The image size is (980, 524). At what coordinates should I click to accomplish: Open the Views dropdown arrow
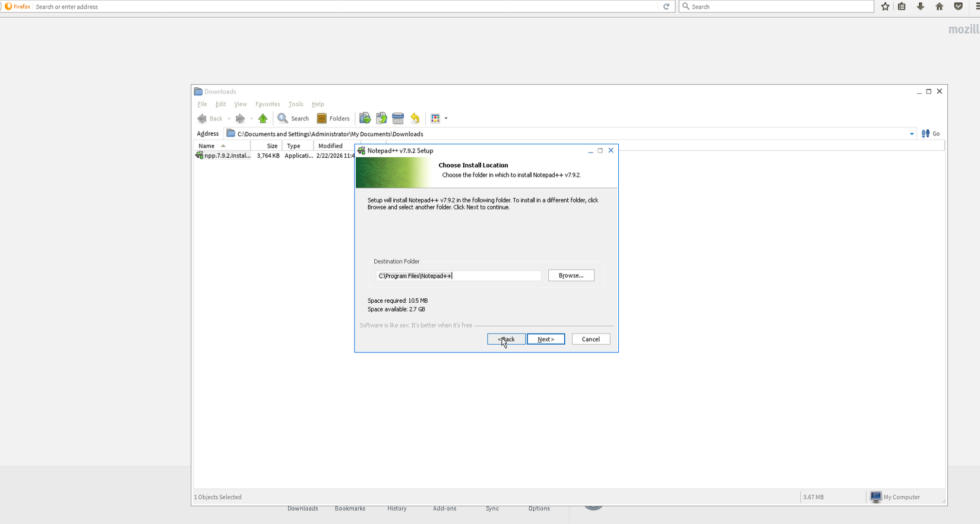(446, 119)
